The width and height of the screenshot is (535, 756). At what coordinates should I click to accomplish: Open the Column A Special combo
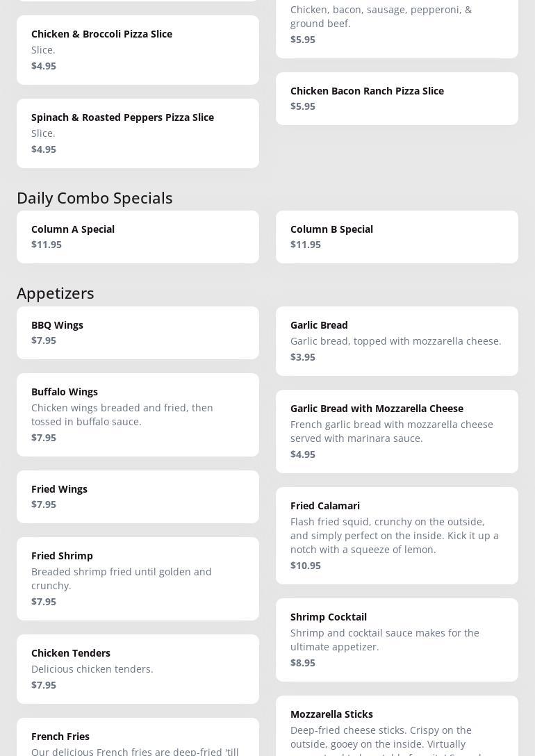coord(138,237)
